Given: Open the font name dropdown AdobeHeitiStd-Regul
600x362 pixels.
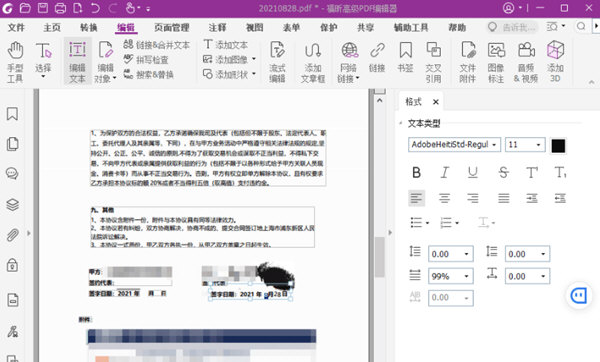Looking at the screenshot, I should 454,145.
